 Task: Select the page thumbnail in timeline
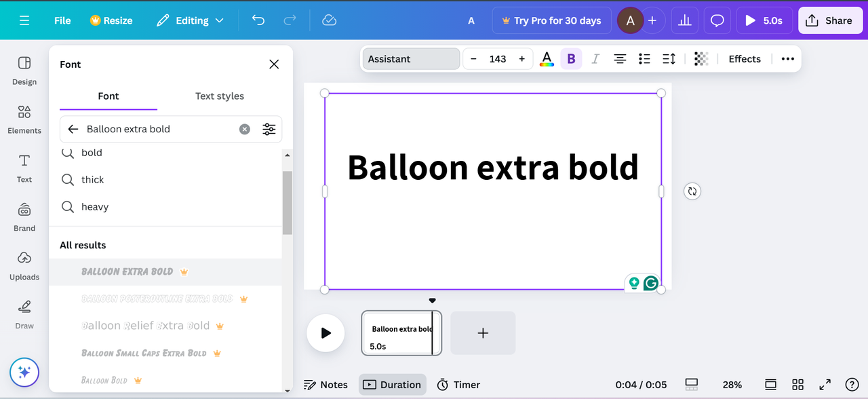(x=401, y=333)
